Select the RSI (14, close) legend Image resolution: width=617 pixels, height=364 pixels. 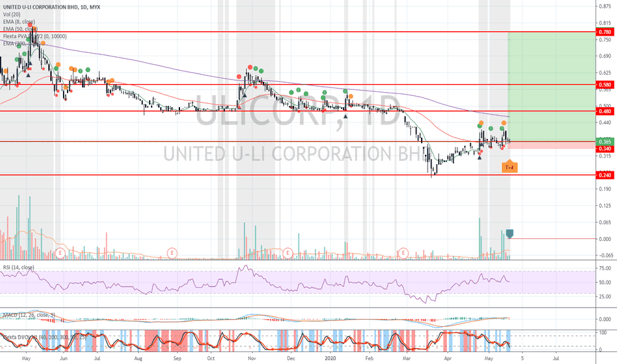point(19,267)
